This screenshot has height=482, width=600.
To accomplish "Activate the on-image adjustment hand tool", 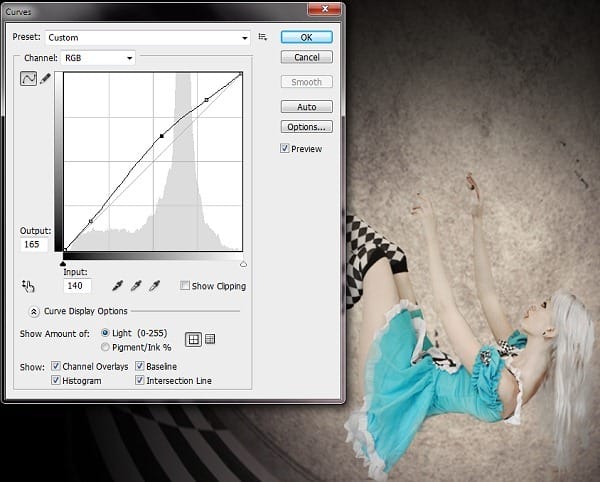I will point(28,286).
